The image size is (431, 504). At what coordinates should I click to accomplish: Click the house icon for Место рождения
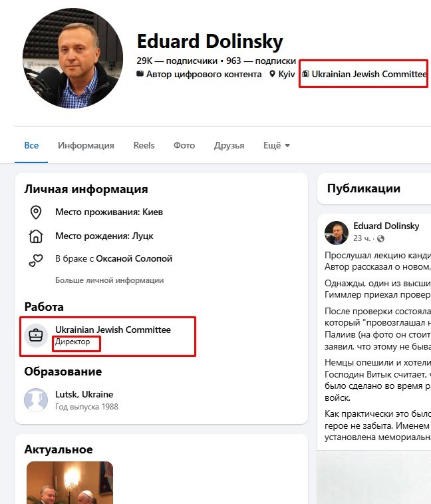tap(36, 236)
